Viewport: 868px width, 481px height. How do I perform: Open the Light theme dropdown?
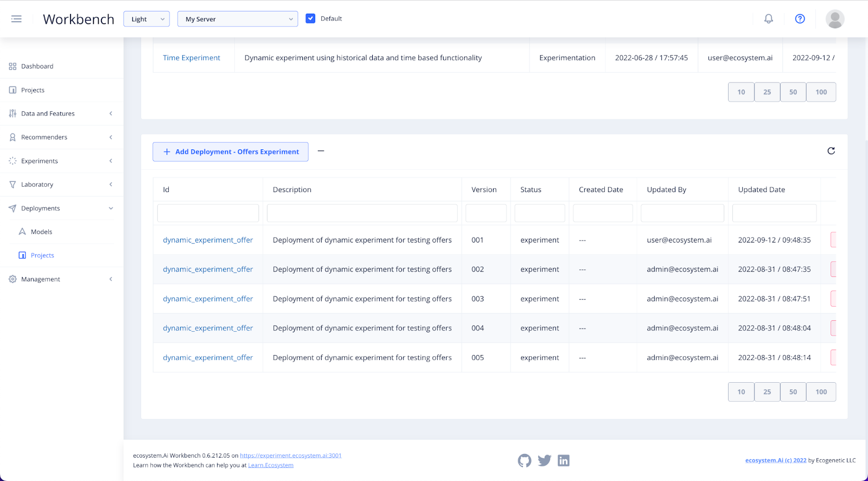pyautogui.click(x=146, y=19)
